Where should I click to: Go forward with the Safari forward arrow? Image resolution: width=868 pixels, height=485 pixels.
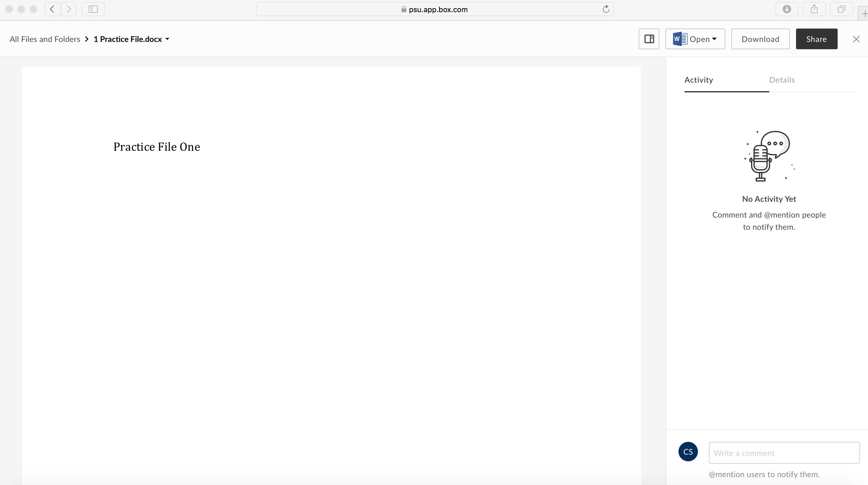tap(69, 9)
